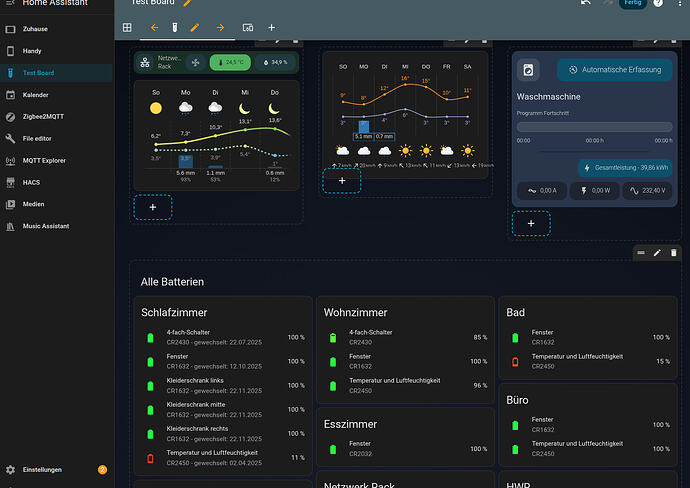
Task: Click the Alle Batterien section drag handle
Action: click(x=641, y=253)
